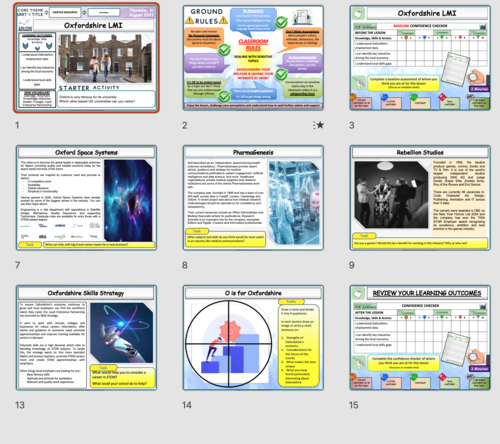Click slide number 7 label
Viewport: 500px width, 444px height.
click(17, 265)
